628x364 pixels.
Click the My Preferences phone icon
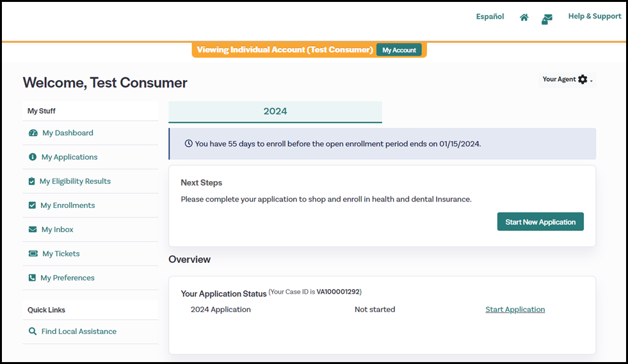(33, 278)
